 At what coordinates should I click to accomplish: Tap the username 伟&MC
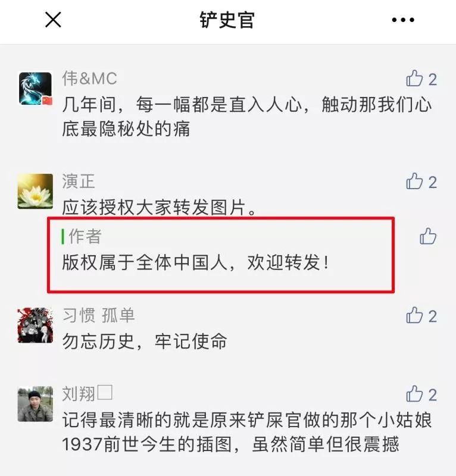tap(89, 79)
